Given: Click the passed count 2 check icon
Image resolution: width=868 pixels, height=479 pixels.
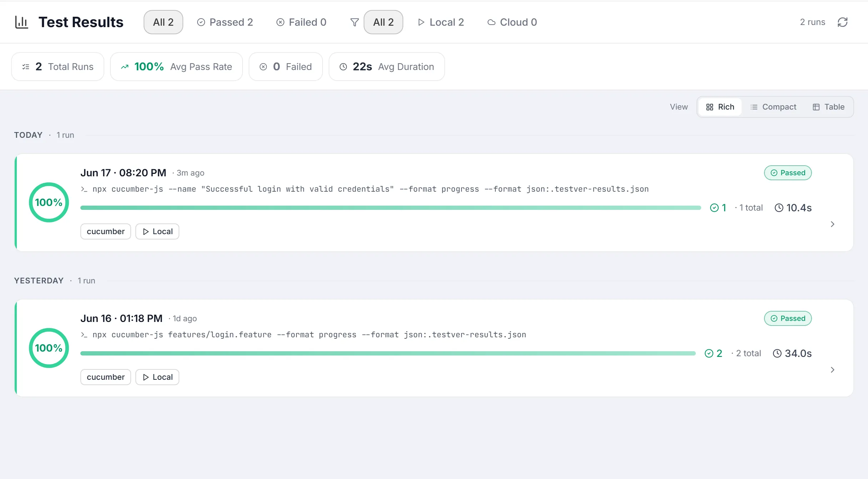Looking at the screenshot, I should 709,353.
